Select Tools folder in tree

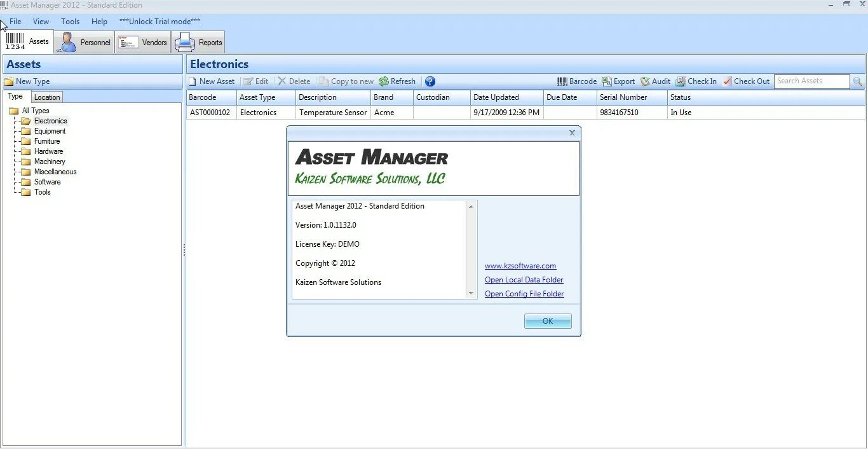42,192
